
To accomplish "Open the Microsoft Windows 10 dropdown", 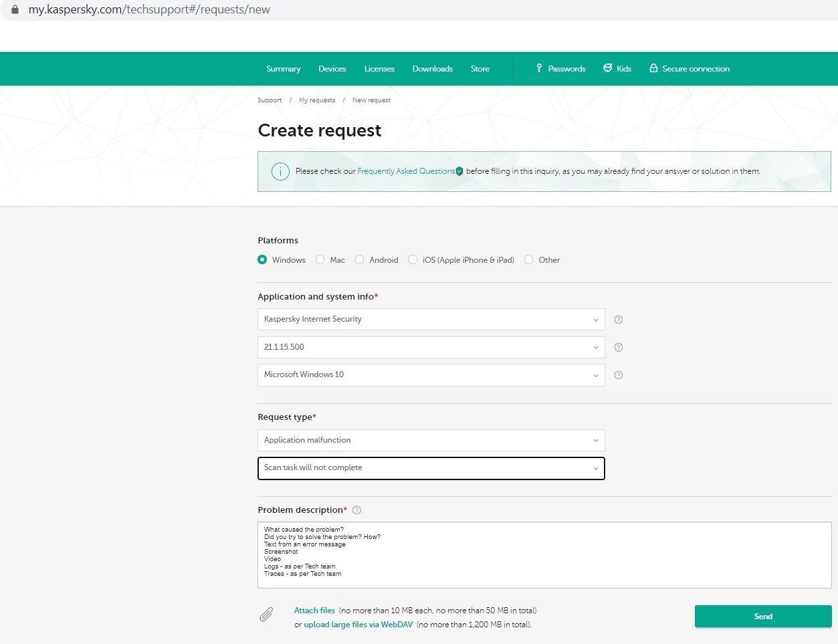I will (x=431, y=374).
